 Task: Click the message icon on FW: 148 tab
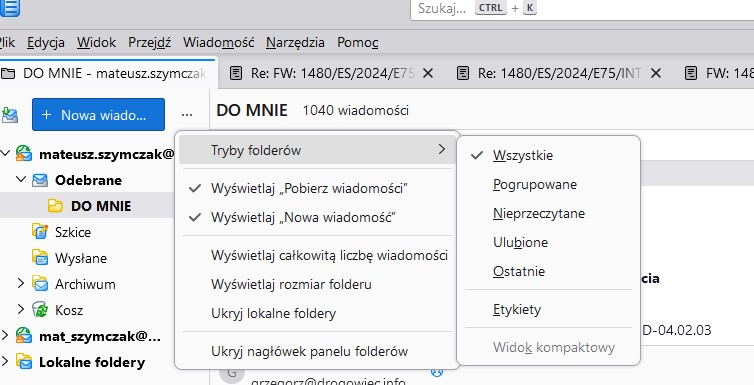(691, 73)
